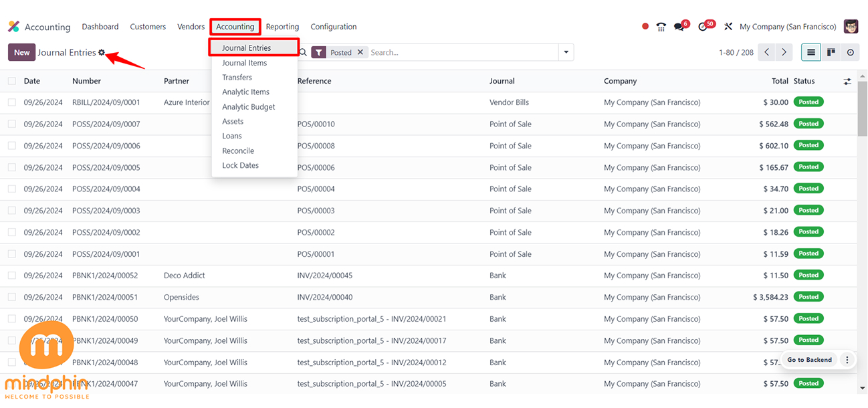
Task: Go to next page of records
Action: [784, 52]
